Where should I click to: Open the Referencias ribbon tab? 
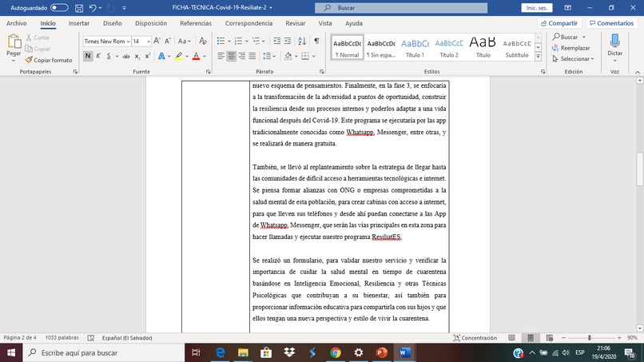click(196, 23)
